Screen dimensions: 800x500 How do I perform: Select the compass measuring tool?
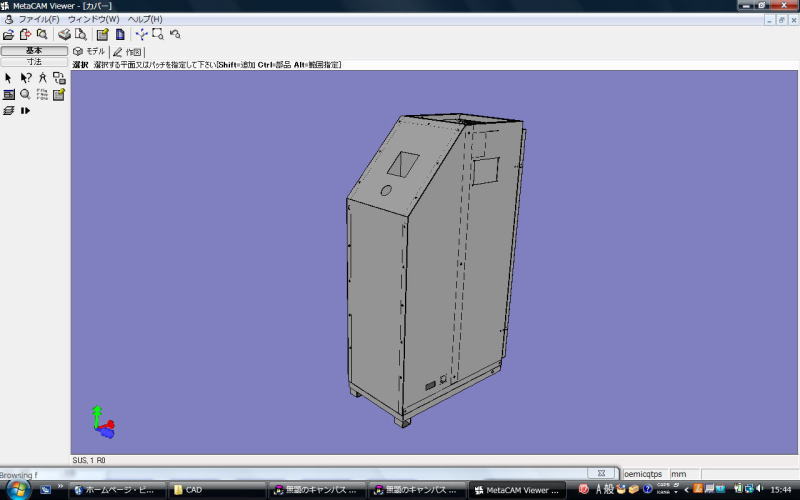42,78
